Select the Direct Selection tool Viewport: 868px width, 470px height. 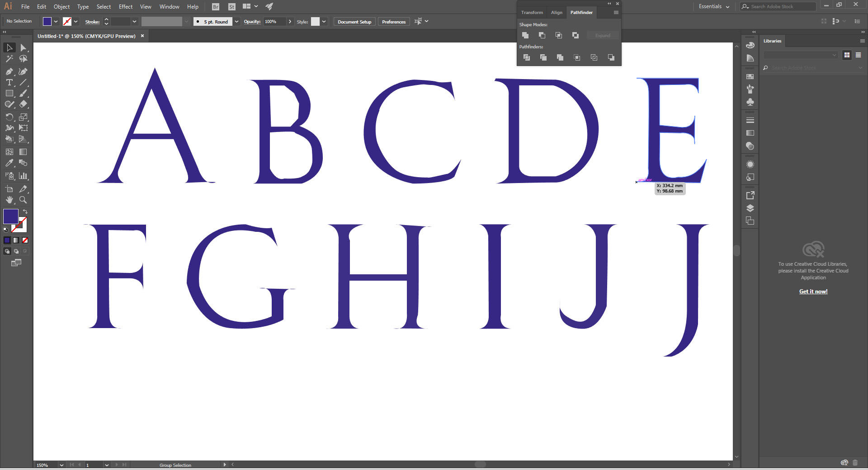click(23, 47)
